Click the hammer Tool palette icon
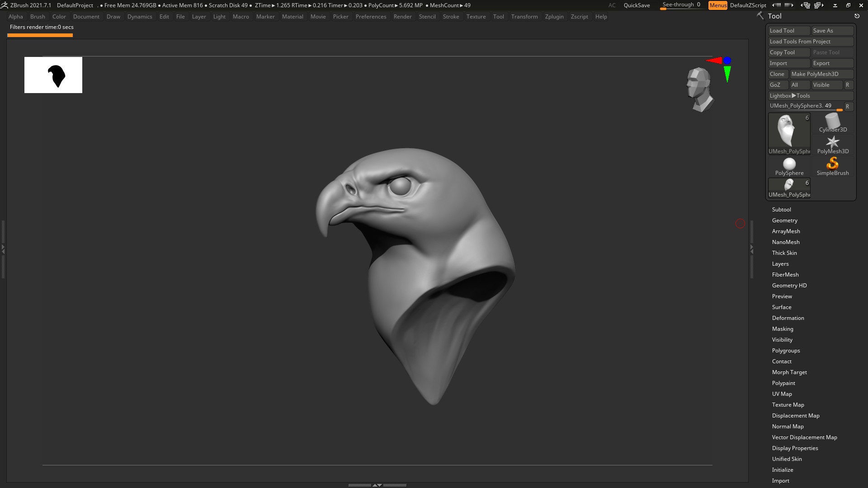868x488 pixels. (x=760, y=16)
